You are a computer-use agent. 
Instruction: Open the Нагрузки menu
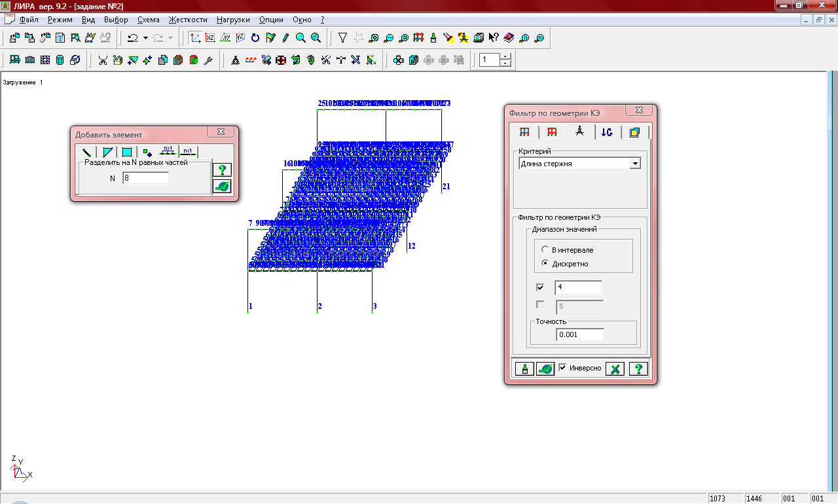coord(234,20)
